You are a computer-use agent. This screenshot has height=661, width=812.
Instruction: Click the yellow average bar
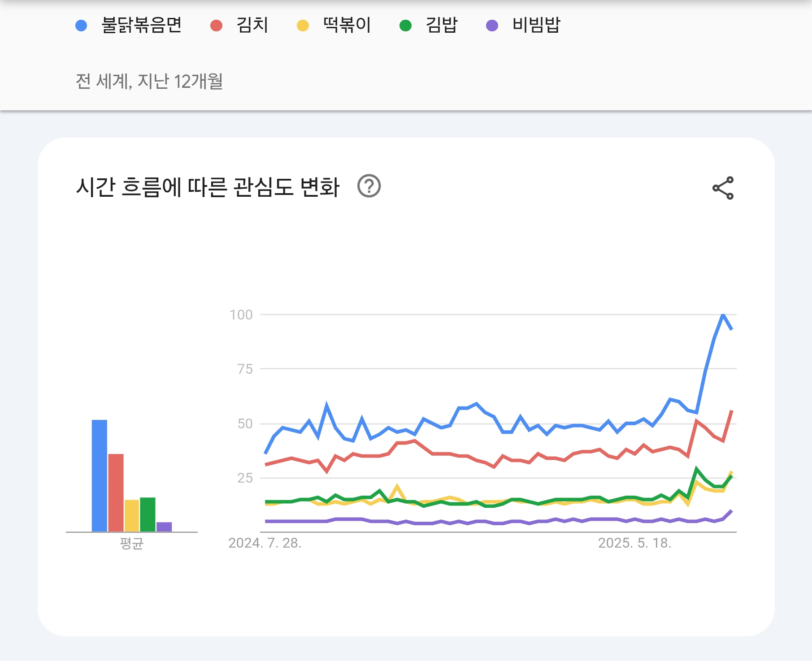[x=132, y=515]
